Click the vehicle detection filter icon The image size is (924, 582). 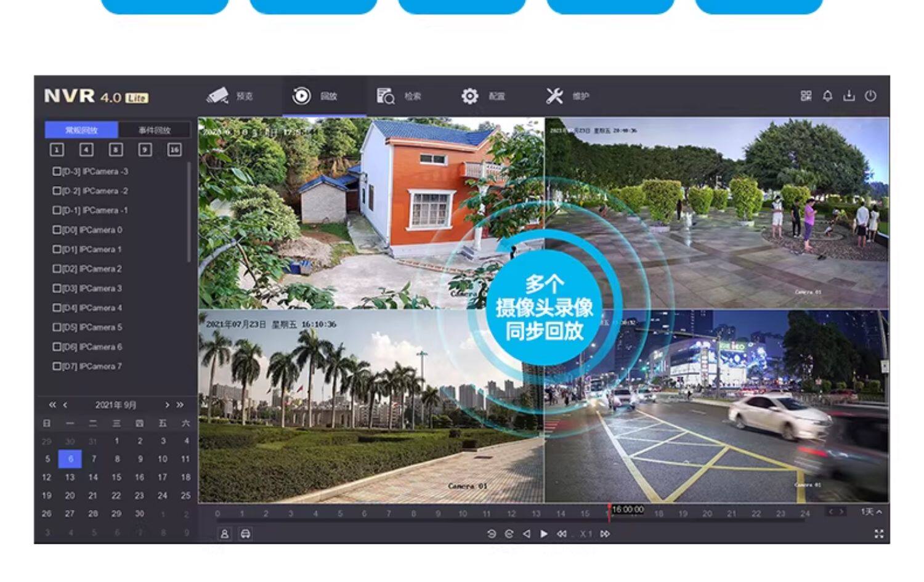(x=245, y=534)
